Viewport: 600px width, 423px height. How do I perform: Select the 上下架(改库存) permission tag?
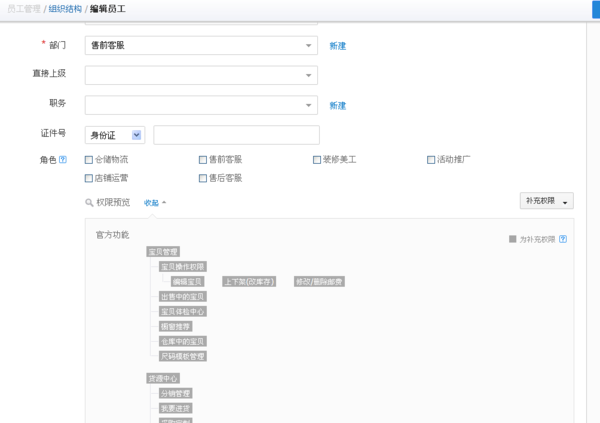249,282
